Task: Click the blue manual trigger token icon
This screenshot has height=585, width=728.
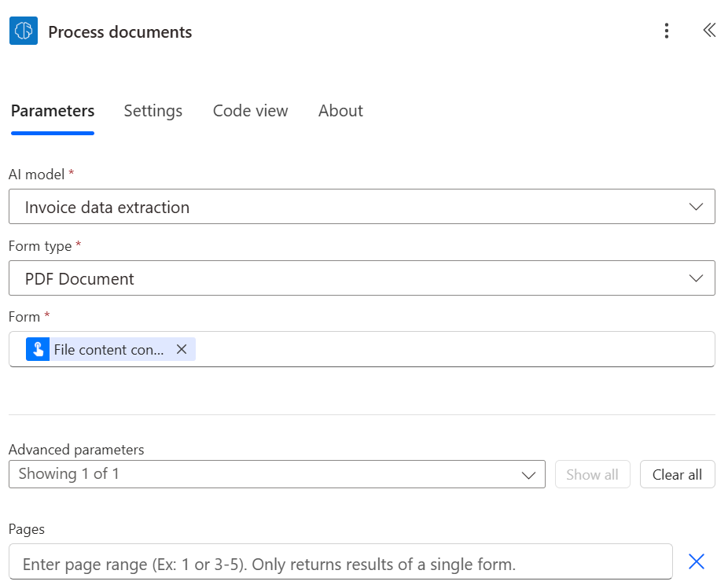Action: (39, 349)
